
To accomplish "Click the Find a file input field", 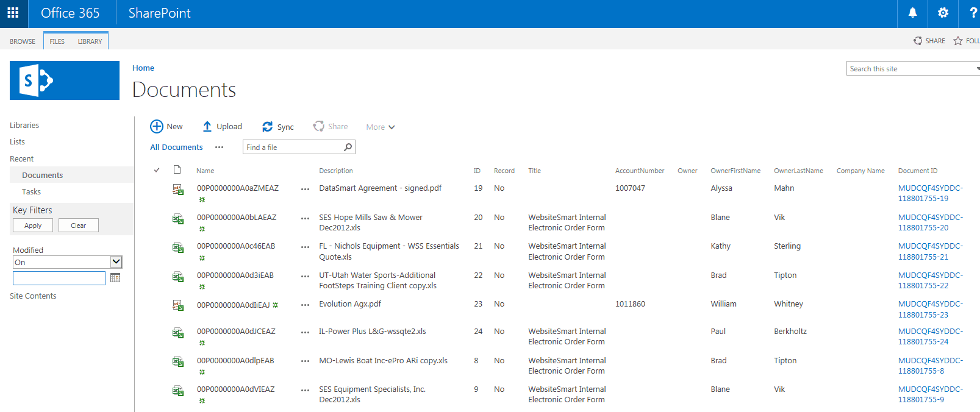I will click(x=293, y=147).
